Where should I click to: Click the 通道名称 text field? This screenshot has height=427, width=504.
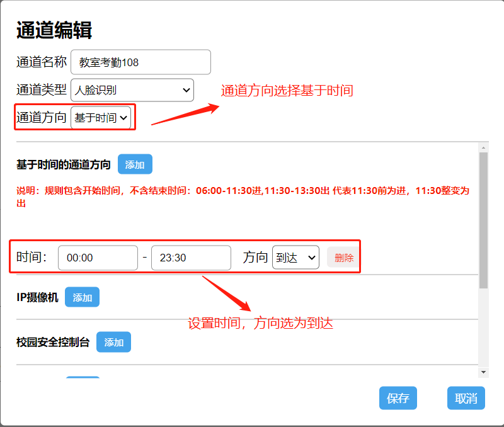click(140, 62)
